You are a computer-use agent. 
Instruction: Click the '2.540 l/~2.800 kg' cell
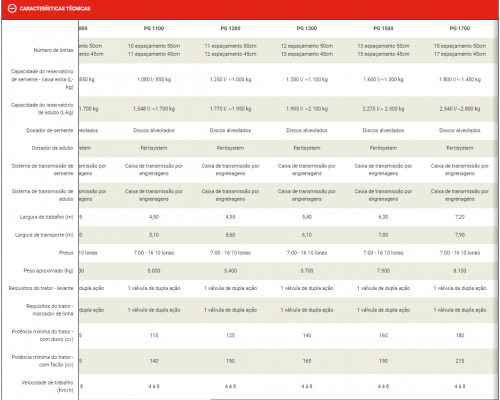(x=460, y=109)
